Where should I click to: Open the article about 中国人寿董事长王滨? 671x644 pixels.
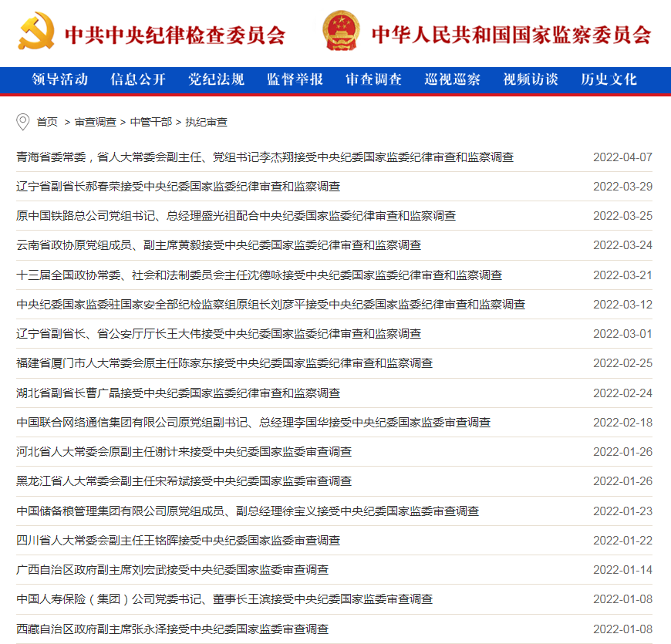click(224, 599)
